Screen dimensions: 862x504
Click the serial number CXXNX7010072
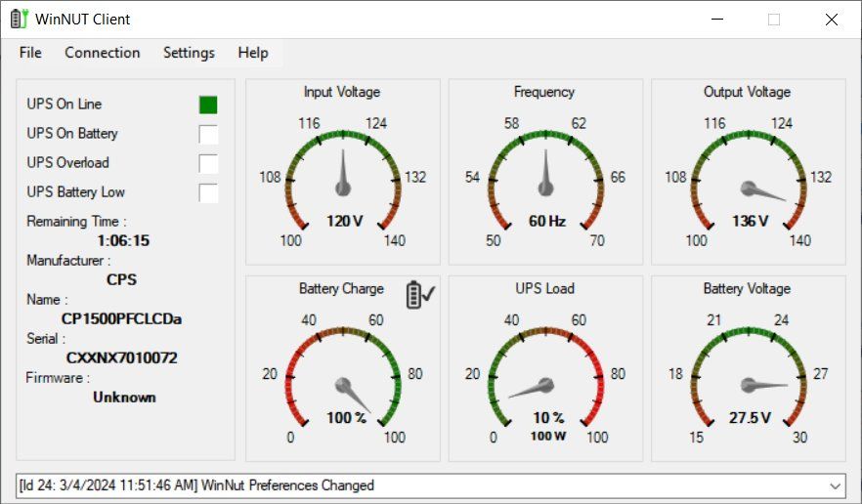(122, 358)
